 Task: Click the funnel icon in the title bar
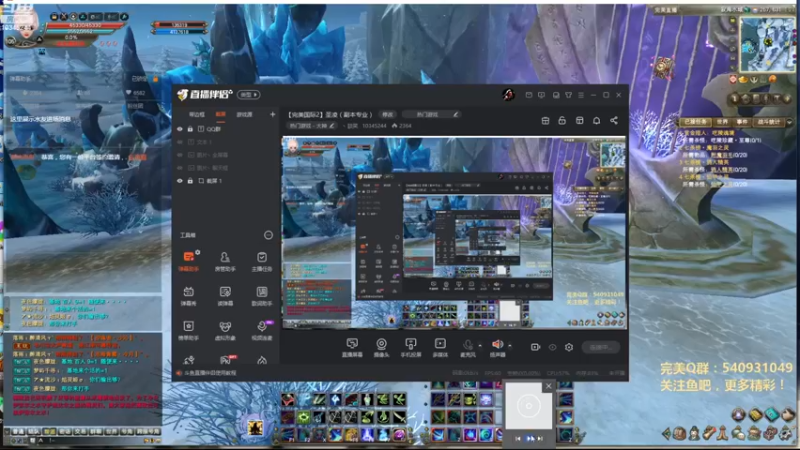[568, 95]
